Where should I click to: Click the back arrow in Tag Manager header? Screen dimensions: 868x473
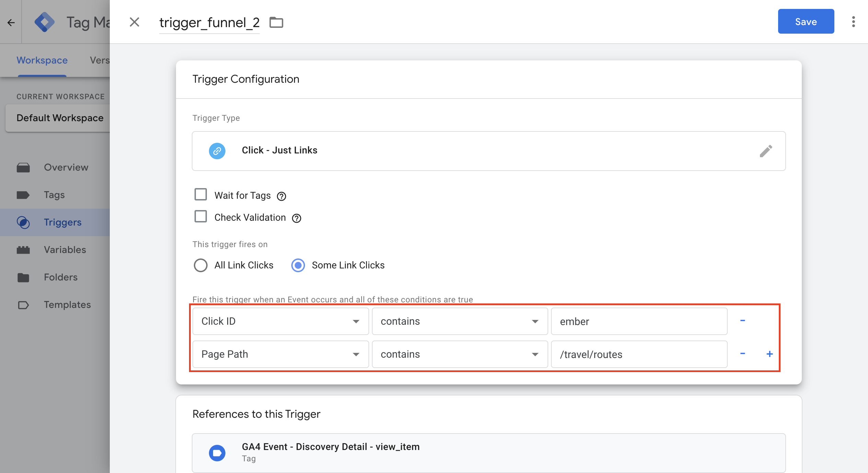(x=11, y=23)
